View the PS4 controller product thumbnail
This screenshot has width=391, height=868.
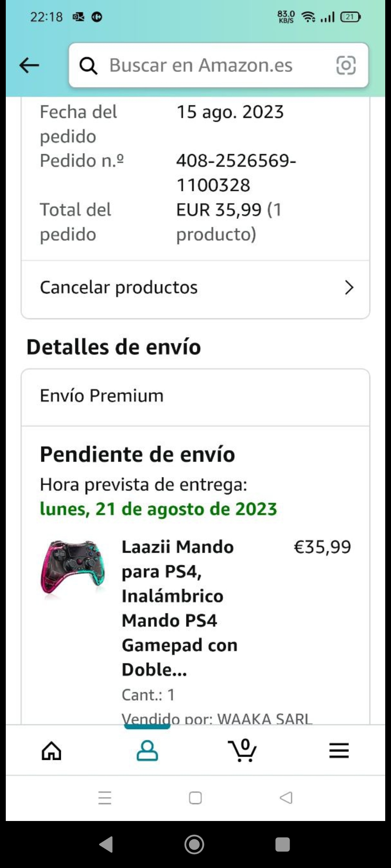click(73, 568)
